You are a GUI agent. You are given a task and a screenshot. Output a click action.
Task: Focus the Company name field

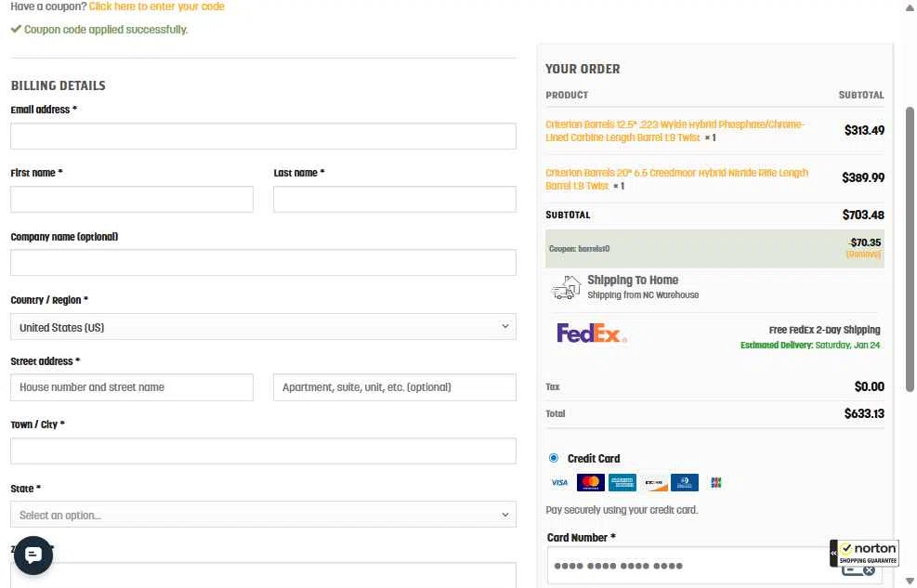263,263
